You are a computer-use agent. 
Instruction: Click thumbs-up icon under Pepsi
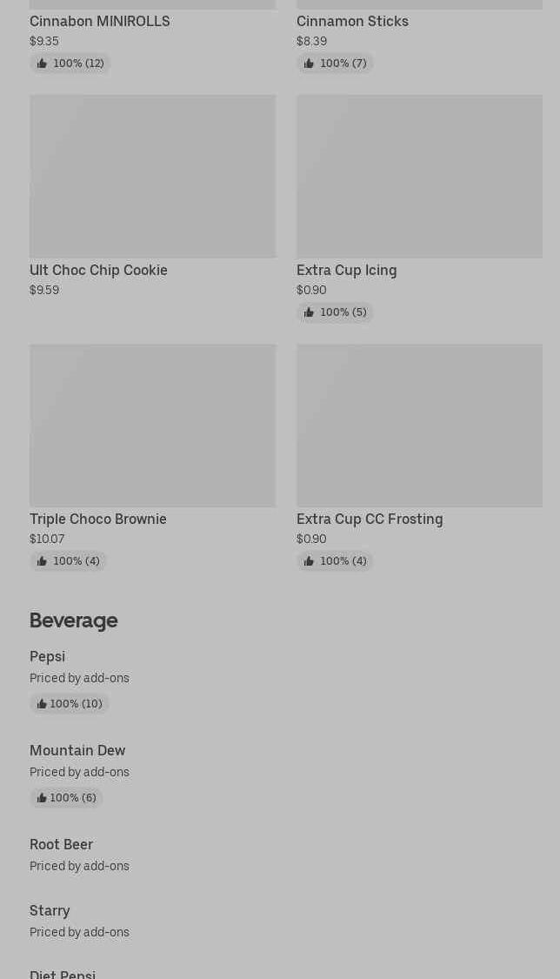click(42, 704)
